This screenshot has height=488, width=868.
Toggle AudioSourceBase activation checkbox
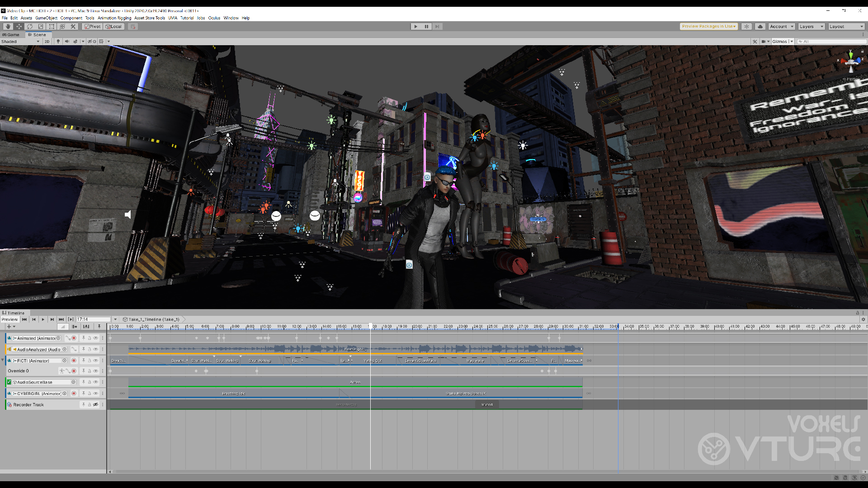click(9, 382)
